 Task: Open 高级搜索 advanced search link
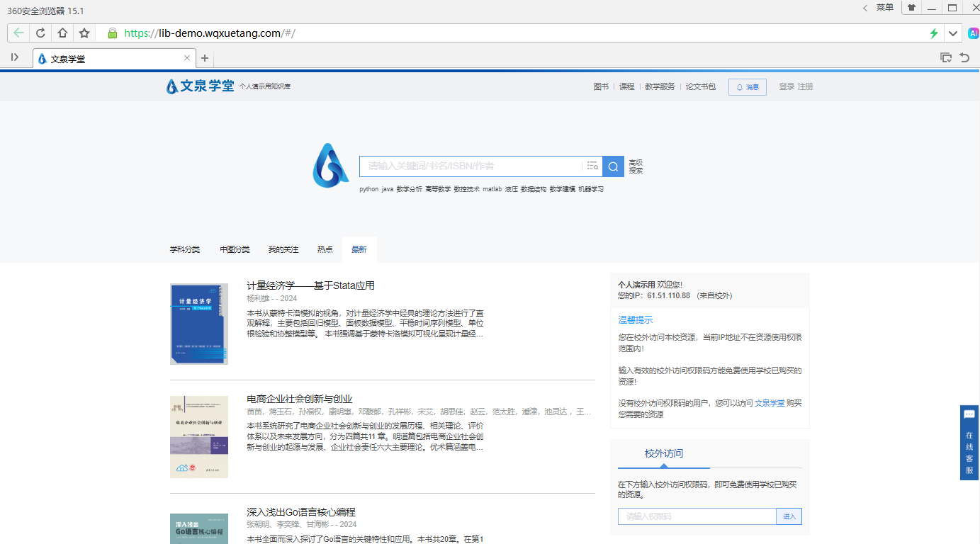[636, 166]
